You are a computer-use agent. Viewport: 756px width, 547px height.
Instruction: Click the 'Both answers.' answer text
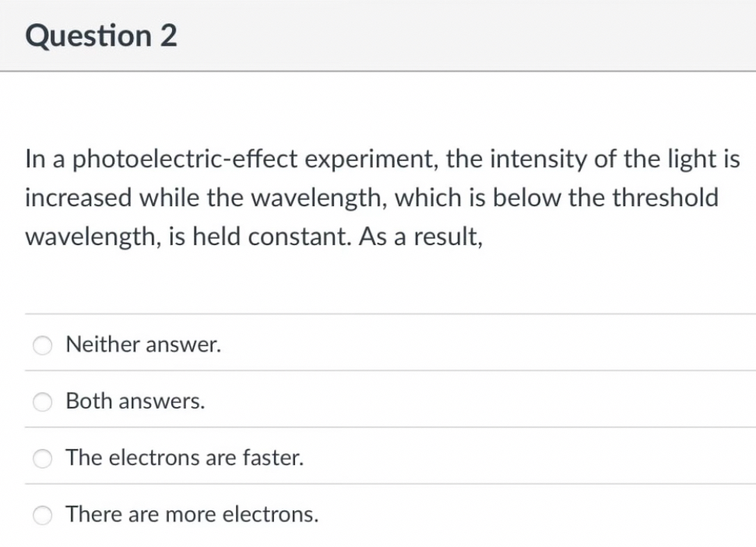[x=135, y=401]
